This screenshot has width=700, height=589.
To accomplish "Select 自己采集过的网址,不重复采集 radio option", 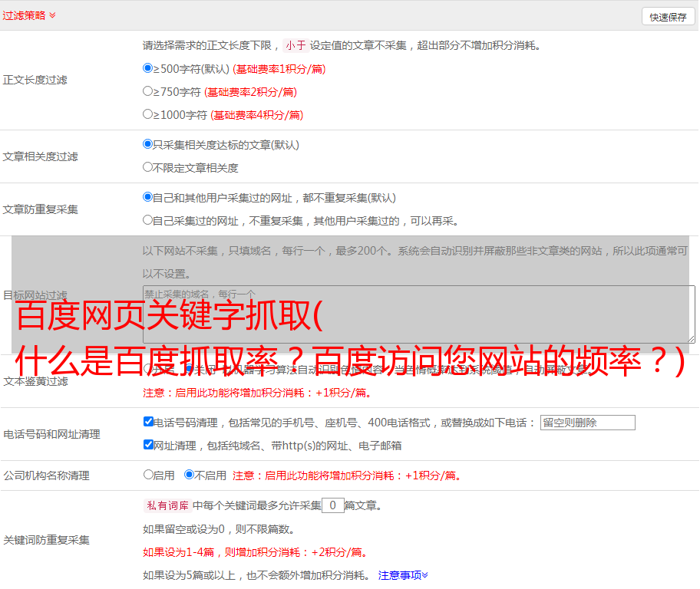I will coord(147,219).
